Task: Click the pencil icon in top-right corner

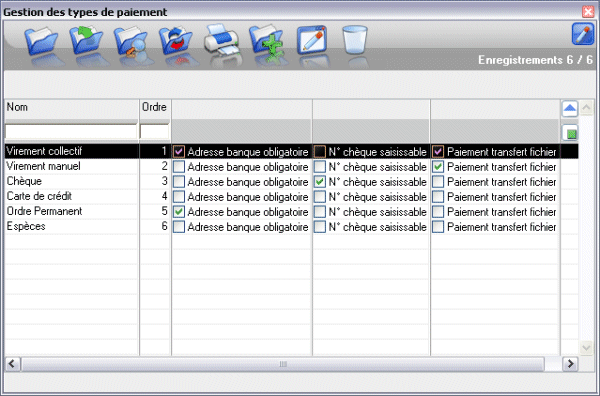Action: [x=583, y=34]
